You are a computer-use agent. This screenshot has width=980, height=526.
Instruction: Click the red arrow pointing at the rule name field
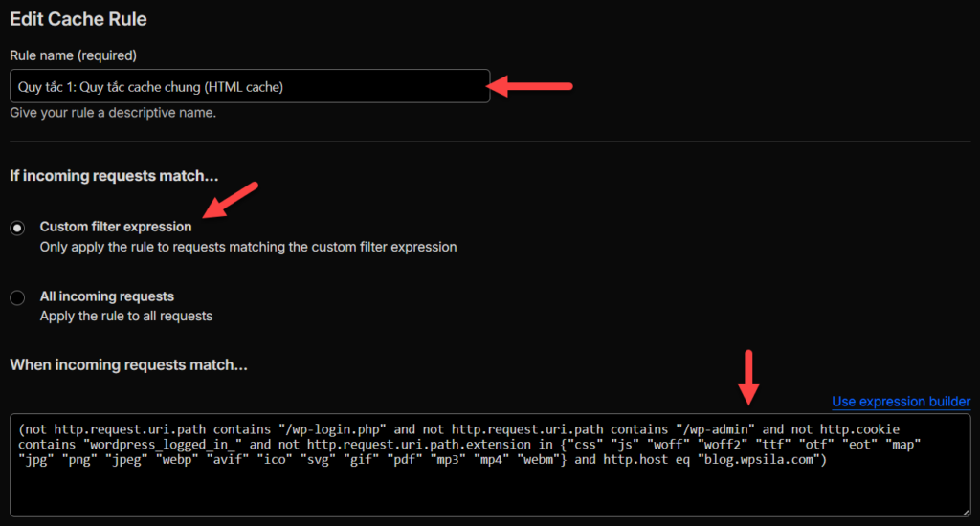[529, 87]
